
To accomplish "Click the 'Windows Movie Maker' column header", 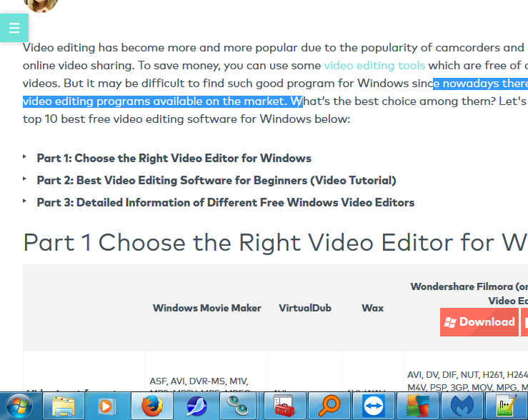I will (x=206, y=308).
